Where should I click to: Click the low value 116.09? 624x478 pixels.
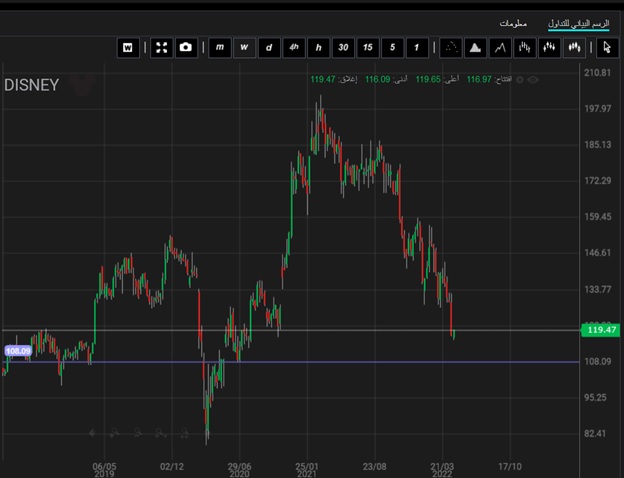coord(378,79)
